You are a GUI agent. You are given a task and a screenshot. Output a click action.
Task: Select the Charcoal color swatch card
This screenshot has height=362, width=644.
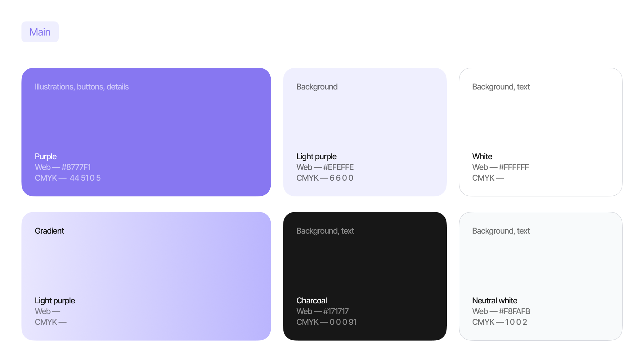(x=365, y=268)
